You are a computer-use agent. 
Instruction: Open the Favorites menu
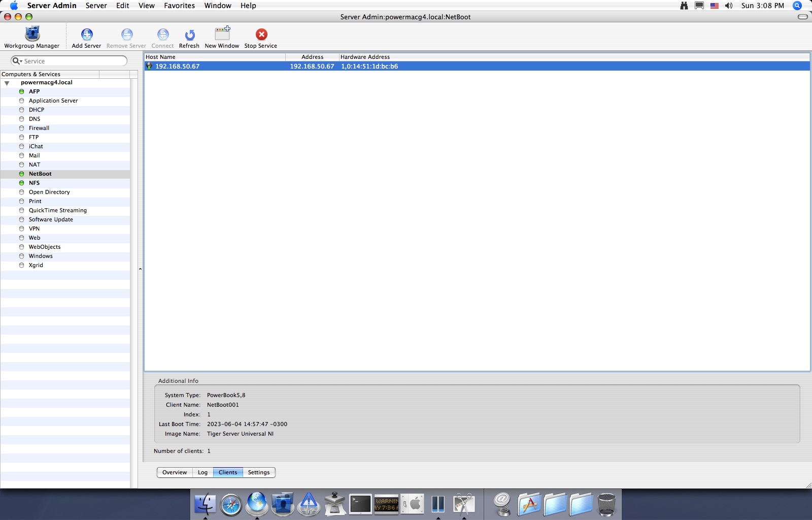click(179, 6)
